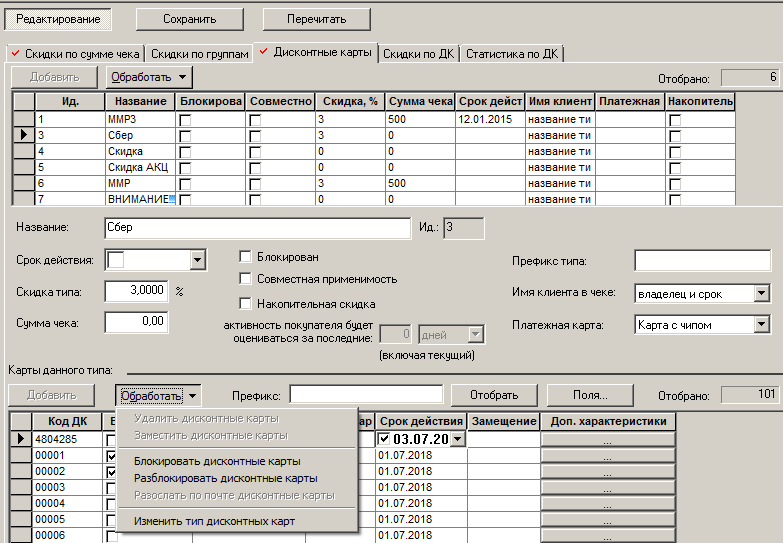Select Блокировать дисконтные карты menu entry
Viewport: 783px width, 543px height.
tap(217, 461)
